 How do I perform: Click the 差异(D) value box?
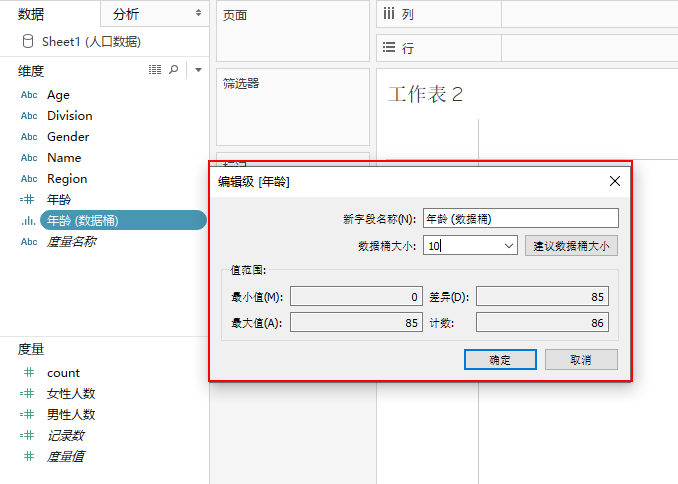click(x=542, y=296)
